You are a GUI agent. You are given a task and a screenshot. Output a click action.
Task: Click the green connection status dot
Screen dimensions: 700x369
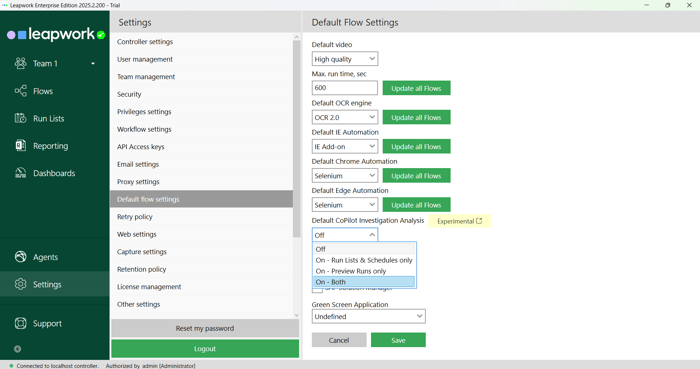11,365
